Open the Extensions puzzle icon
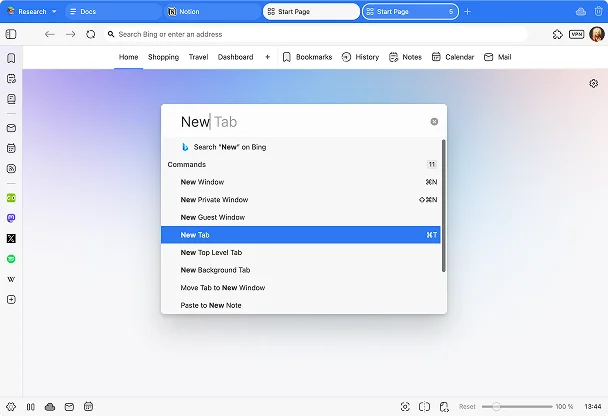 [557, 34]
